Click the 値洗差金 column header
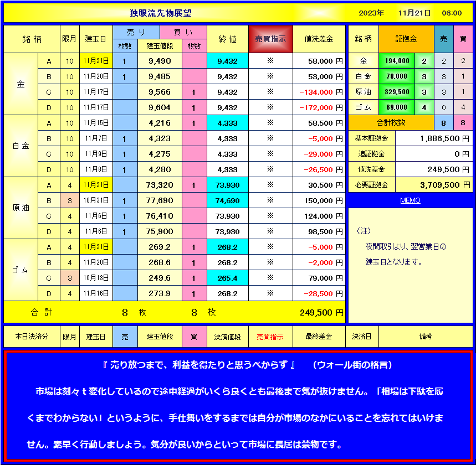Image resolution: width=476 pixels, height=465 pixels. 319,39
